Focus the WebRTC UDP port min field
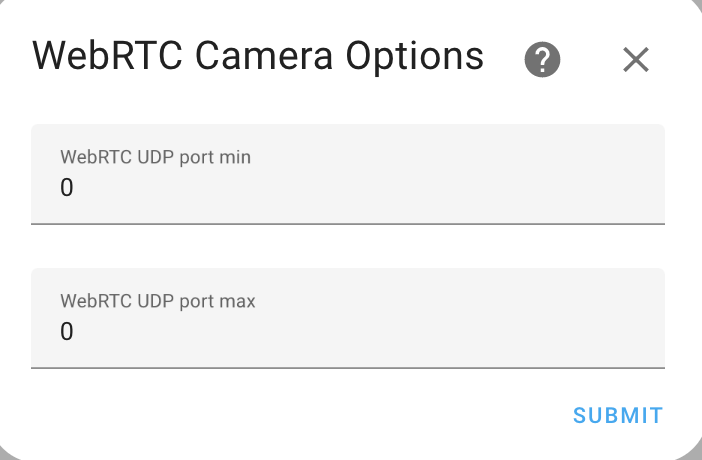Viewport: 702px width, 460px height. [x=348, y=174]
